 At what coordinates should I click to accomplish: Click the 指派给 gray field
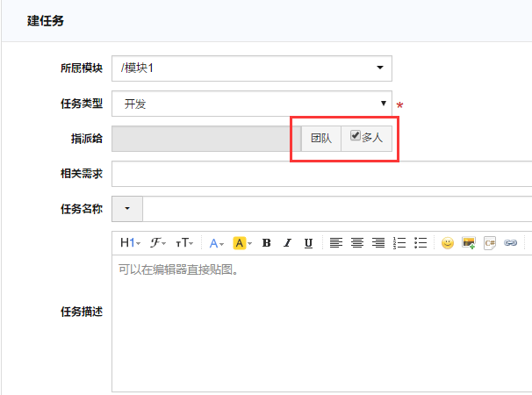click(x=206, y=139)
